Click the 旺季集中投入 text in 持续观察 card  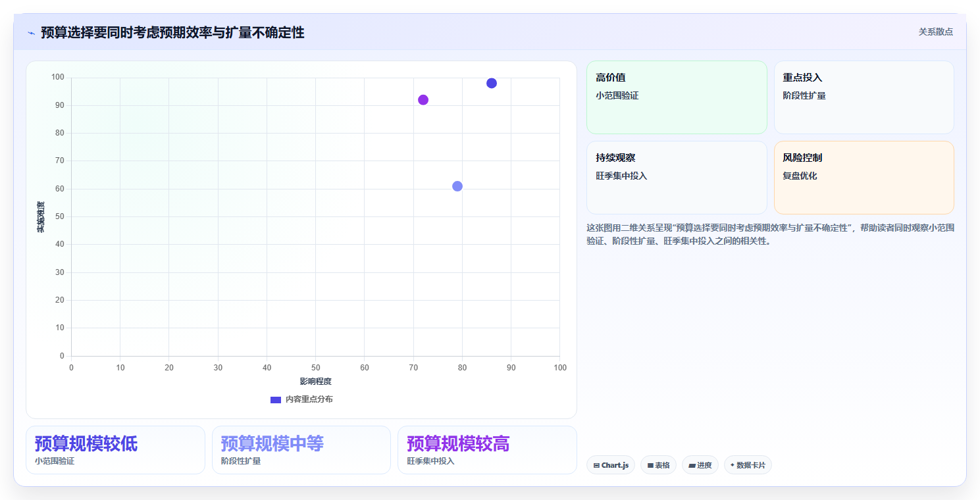coord(621,176)
